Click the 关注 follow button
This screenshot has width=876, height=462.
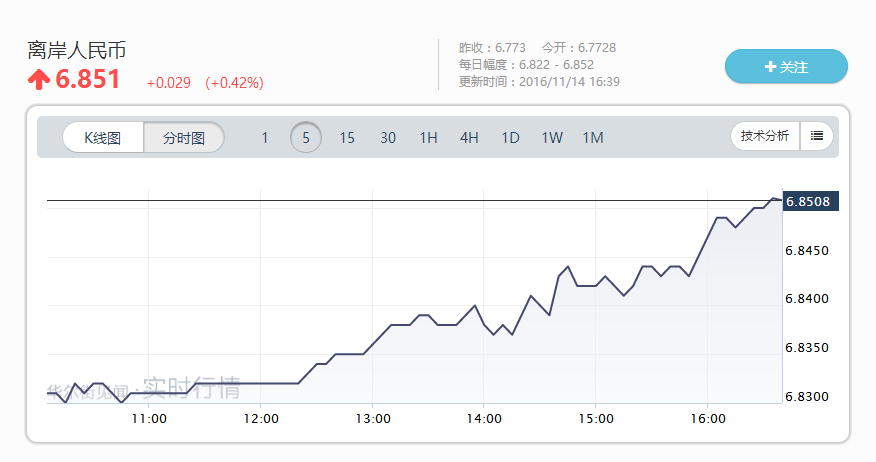[786, 67]
